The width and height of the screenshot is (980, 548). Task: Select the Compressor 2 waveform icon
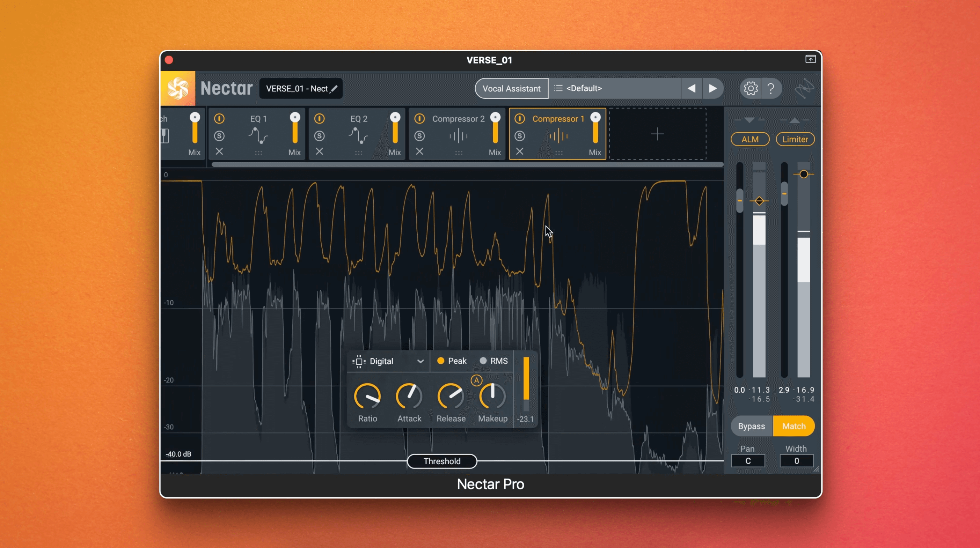tap(459, 136)
